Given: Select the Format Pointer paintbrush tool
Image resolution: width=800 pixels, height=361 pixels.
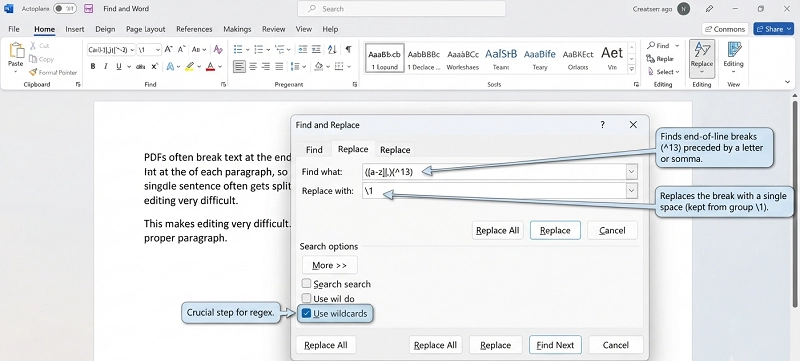Looking at the screenshot, I should (33, 72).
